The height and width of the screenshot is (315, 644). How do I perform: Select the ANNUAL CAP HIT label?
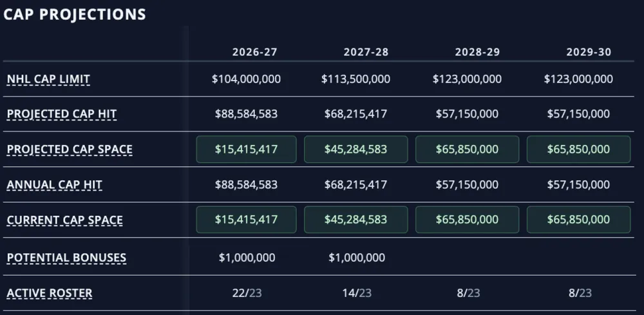click(55, 185)
